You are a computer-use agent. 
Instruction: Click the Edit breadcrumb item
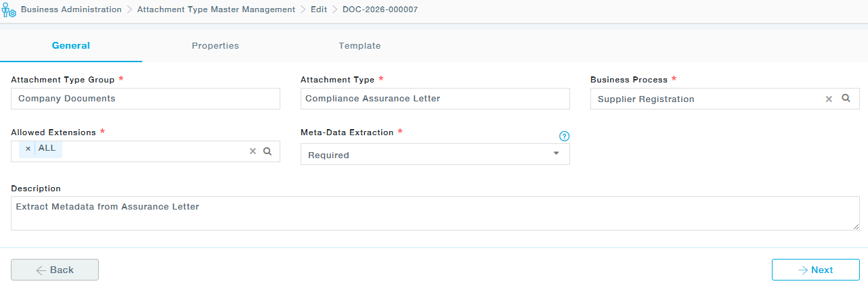click(319, 9)
